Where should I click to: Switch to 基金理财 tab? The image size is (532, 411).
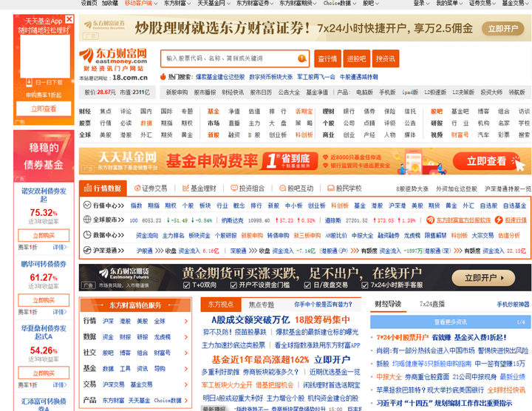pyautogui.click(x=199, y=188)
